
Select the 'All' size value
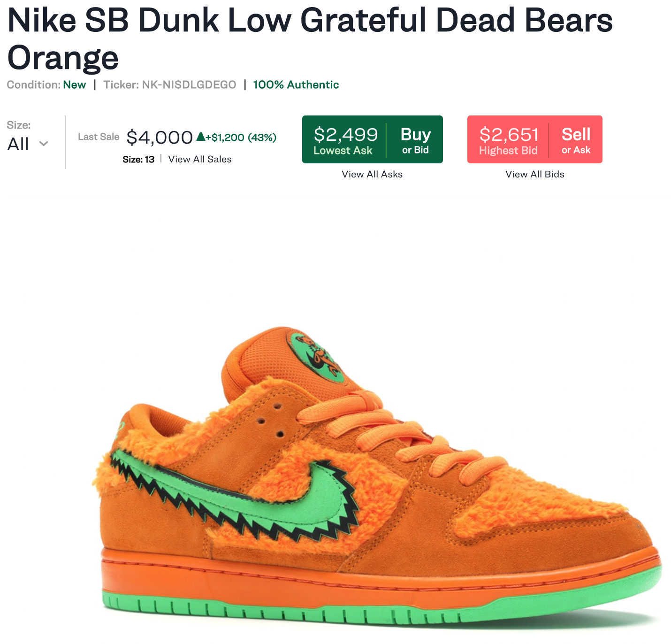click(x=18, y=144)
